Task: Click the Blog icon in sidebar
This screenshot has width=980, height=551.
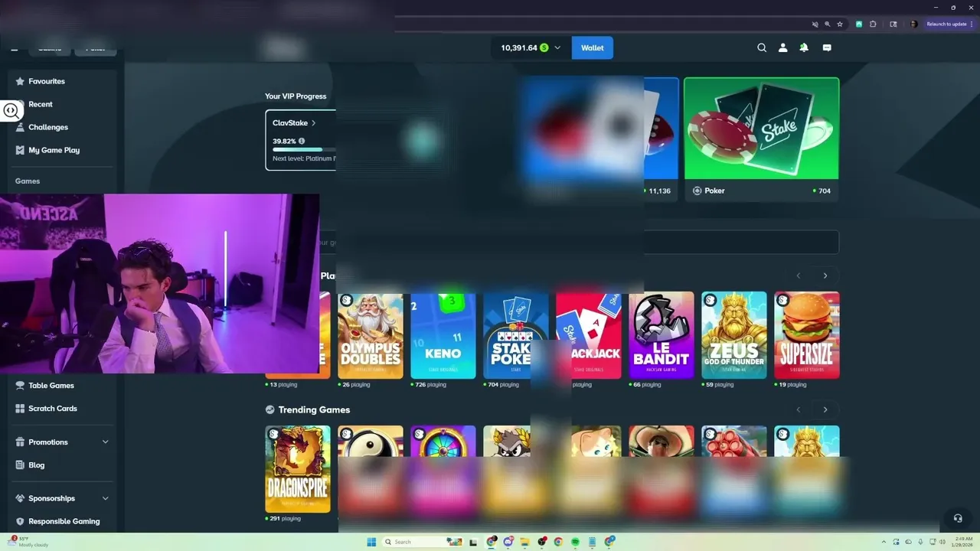Action: pyautogui.click(x=21, y=465)
